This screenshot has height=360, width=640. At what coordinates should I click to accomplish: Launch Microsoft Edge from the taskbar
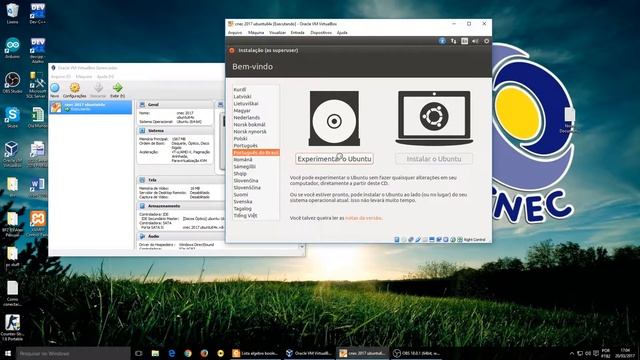click(x=171, y=353)
